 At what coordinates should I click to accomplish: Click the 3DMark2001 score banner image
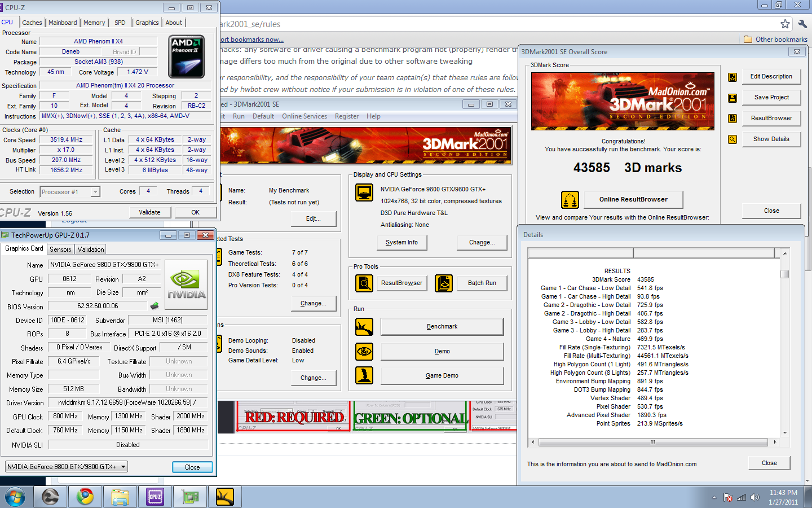623,101
